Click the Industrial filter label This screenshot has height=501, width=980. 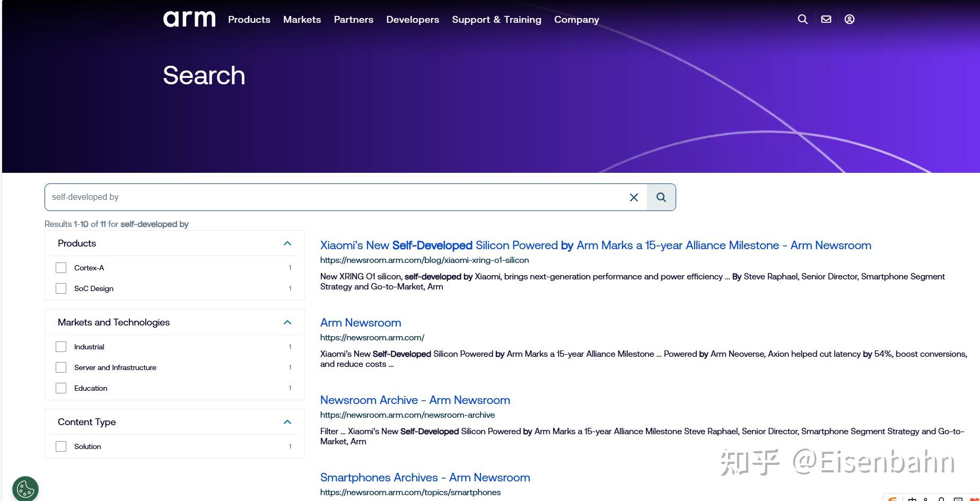(x=89, y=347)
